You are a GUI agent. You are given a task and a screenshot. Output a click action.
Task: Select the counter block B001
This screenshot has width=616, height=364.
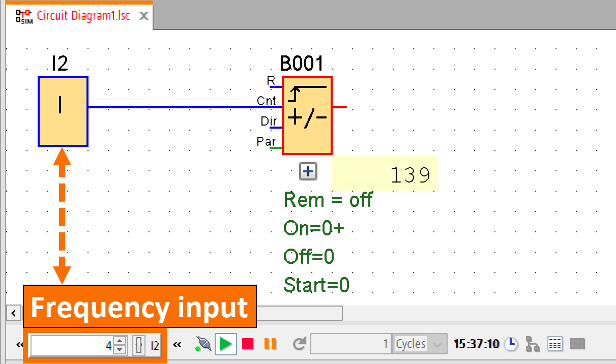click(x=307, y=115)
